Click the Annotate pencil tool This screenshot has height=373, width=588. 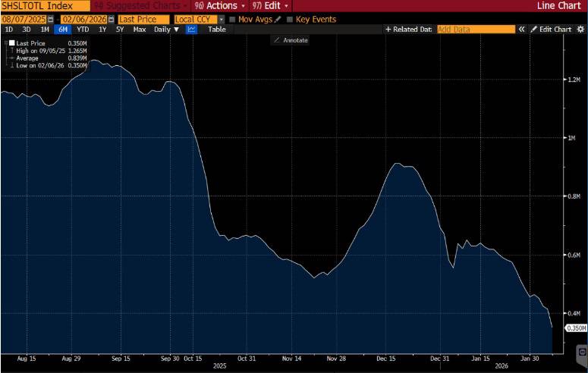click(x=291, y=40)
